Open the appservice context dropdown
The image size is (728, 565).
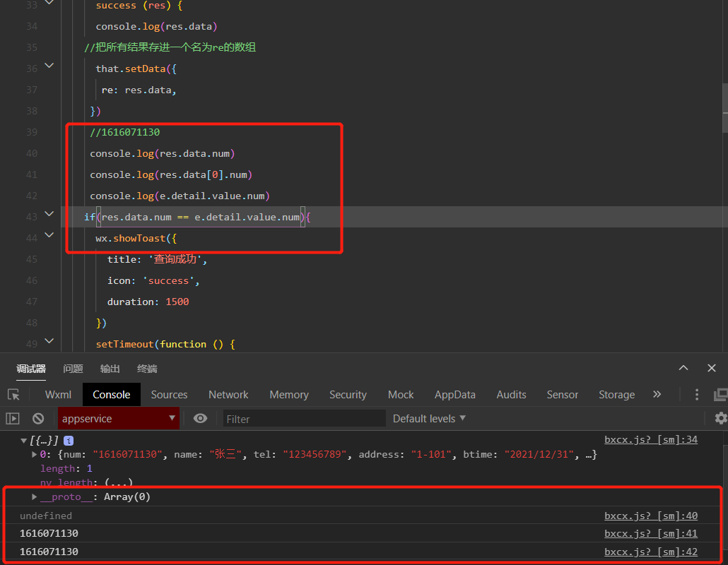pos(119,418)
